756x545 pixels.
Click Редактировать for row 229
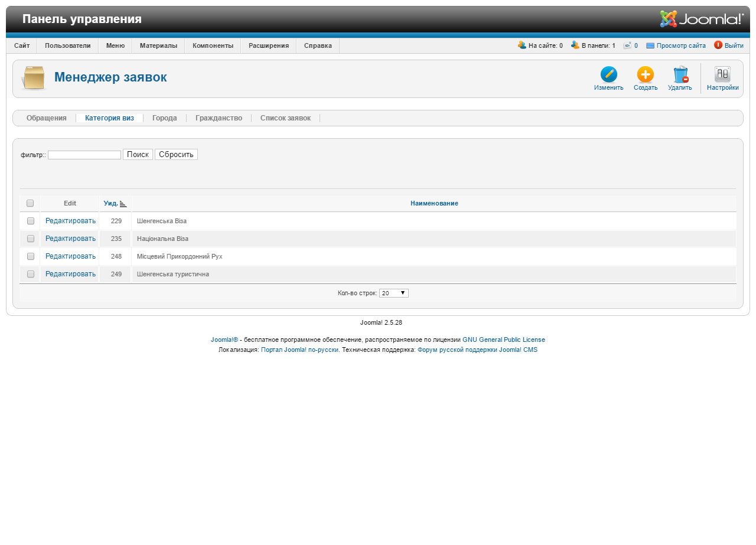(70, 221)
